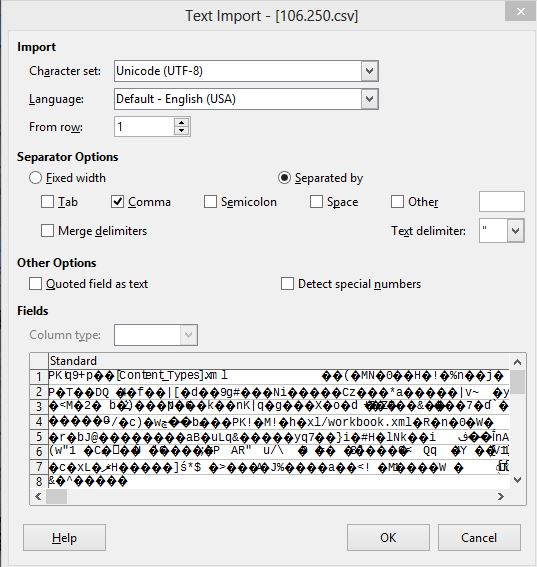Uncheck the Comma separator
Viewport: 537px width, 567px height.
point(118,202)
